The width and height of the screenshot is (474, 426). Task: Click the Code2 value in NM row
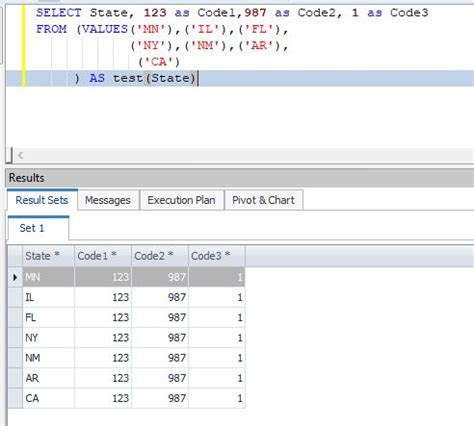[160, 358]
